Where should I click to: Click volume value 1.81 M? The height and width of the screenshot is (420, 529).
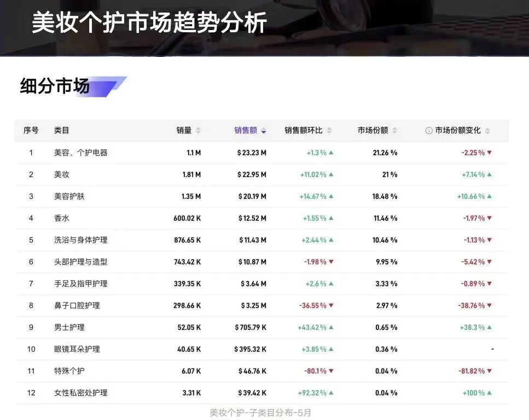(x=191, y=174)
